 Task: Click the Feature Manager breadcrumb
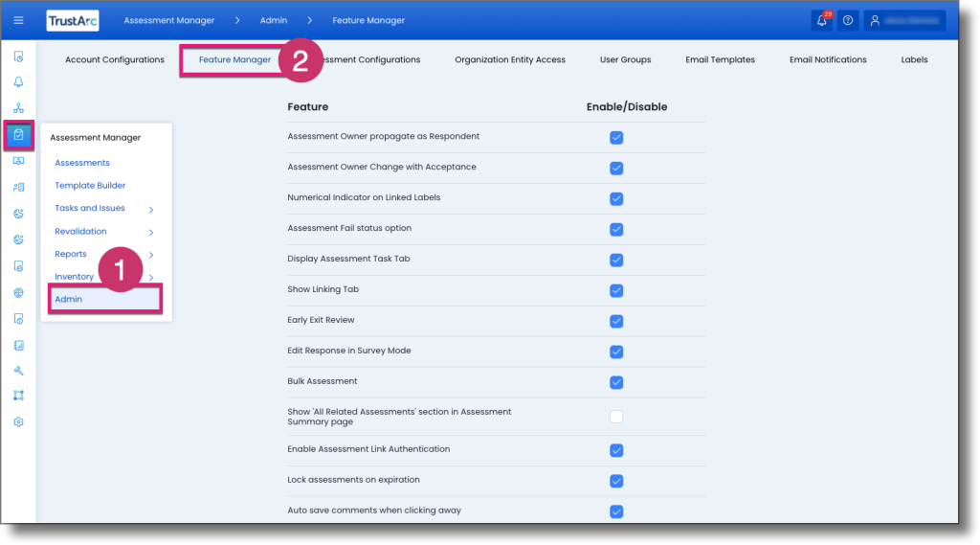pos(368,21)
